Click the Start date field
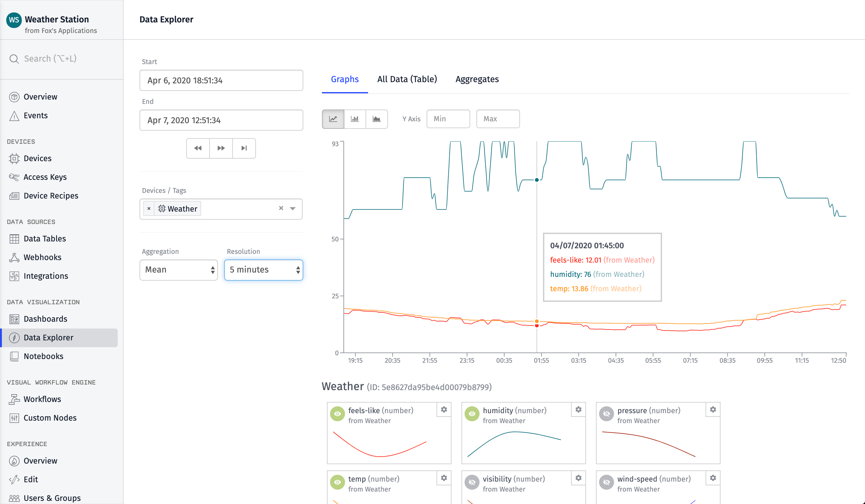Viewport: 865px width, 504px height. (221, 81)
